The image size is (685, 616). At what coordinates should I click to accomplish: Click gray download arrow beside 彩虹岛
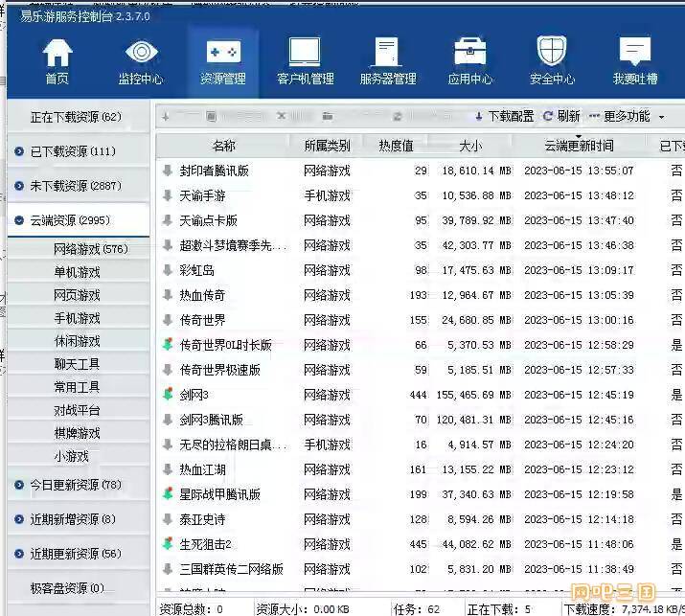tap(168, 270)
